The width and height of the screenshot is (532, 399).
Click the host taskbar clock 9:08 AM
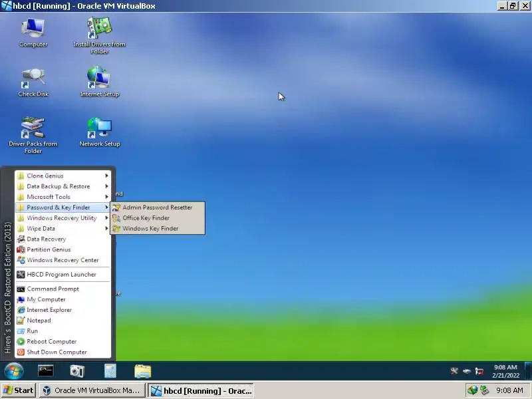tap(509, 390)
